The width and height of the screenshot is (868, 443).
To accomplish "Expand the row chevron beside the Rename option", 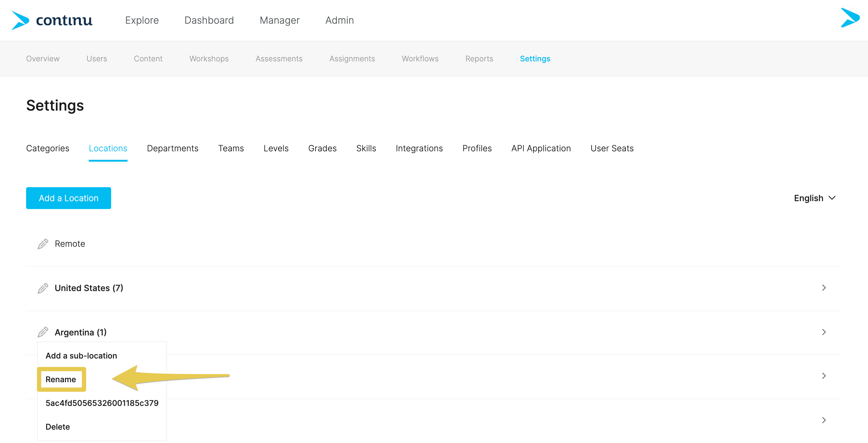I will pyautogui.click(x=824, y=376).
